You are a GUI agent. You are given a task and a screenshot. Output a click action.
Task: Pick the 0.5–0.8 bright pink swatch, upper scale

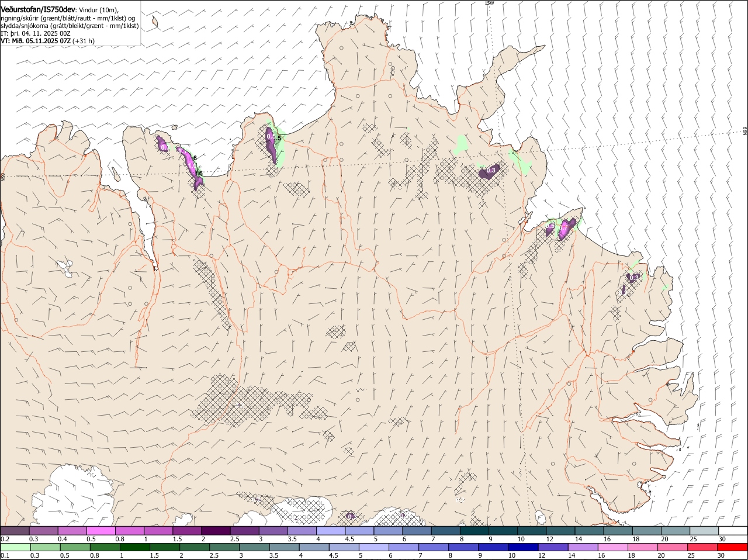pos(101,531)
